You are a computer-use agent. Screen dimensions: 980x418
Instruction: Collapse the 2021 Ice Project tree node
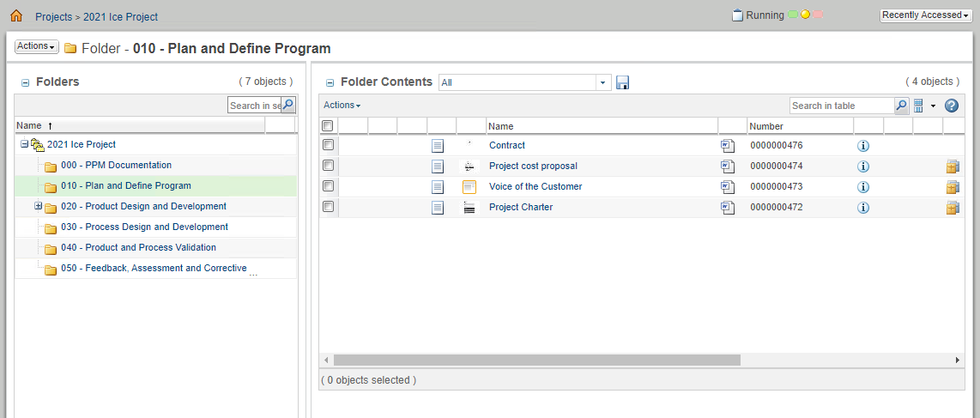(x=24, y=144)
